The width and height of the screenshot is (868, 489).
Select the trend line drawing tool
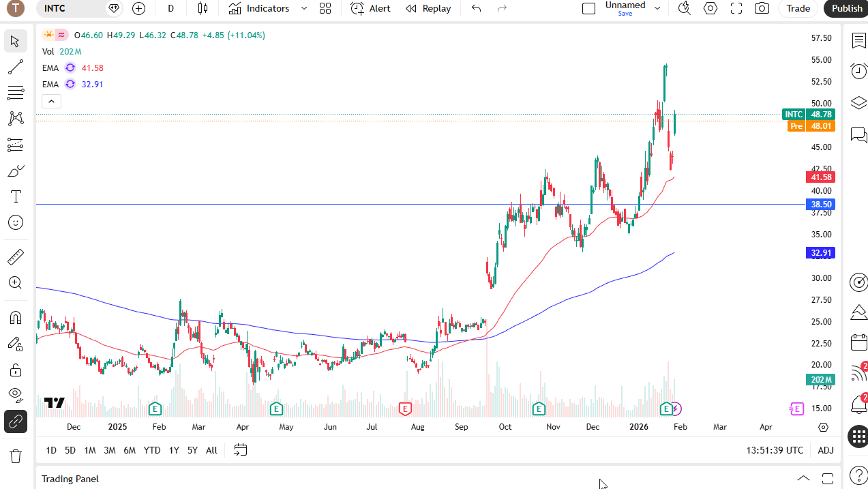(x=16, y=67)
